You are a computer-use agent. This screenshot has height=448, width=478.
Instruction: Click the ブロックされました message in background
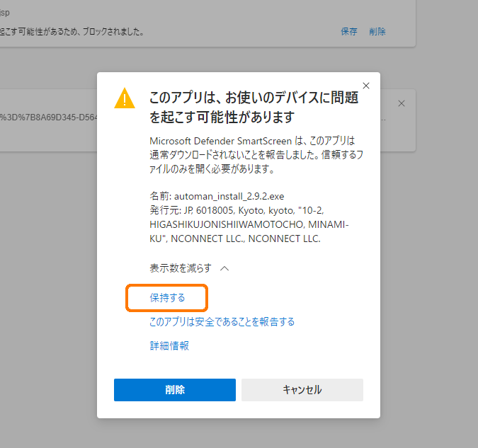pos(72,31)
